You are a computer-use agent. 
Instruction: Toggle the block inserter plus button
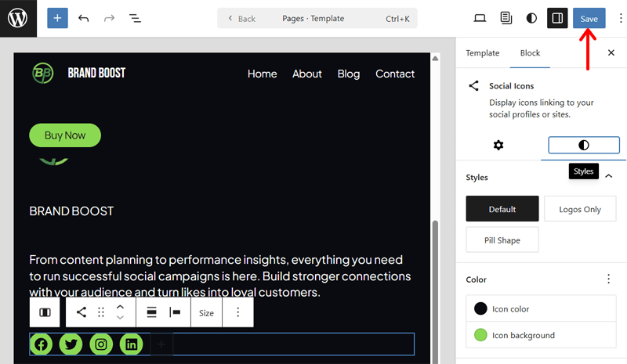coord(57,18)
